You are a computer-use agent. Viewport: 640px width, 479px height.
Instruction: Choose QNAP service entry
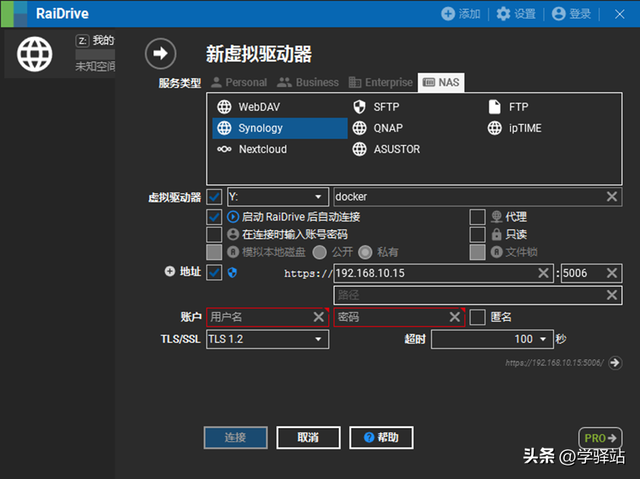click(415, 128)
